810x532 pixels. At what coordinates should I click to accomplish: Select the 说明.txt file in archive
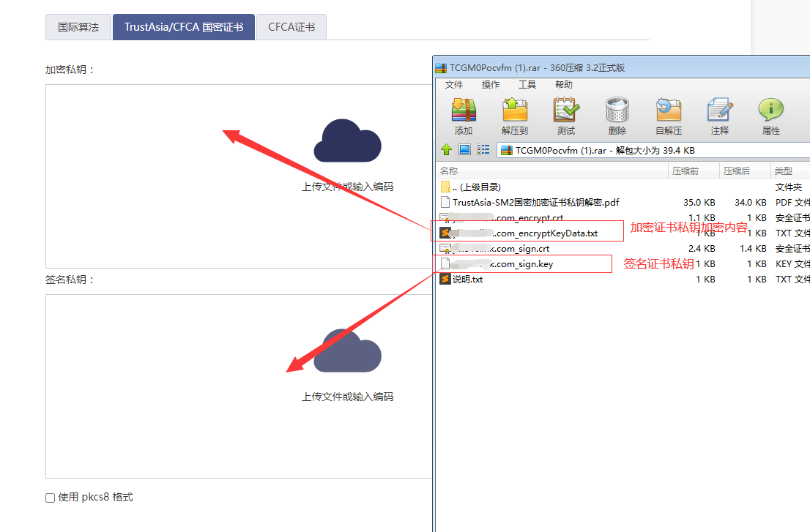point(467,279)
